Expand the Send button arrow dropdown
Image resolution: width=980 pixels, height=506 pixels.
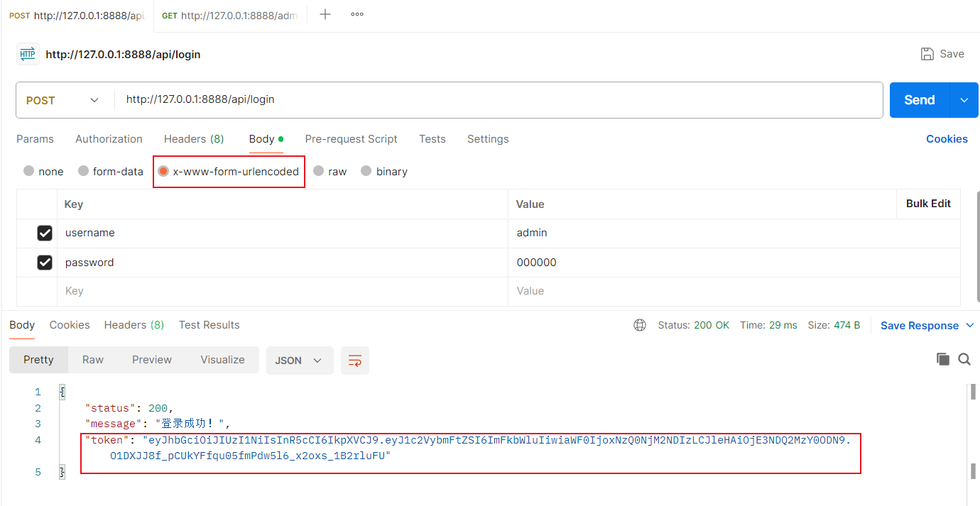coord(964,100)
